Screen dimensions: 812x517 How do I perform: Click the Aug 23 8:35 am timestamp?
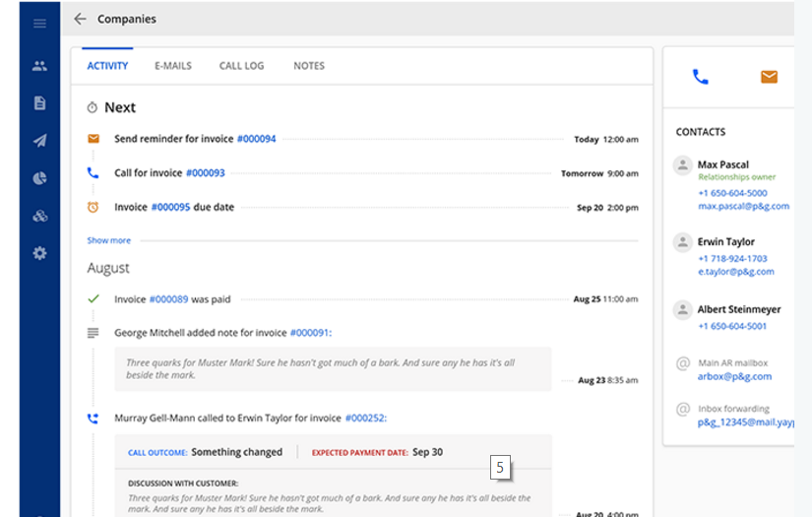pyautogui.click(x=608, y=380)
